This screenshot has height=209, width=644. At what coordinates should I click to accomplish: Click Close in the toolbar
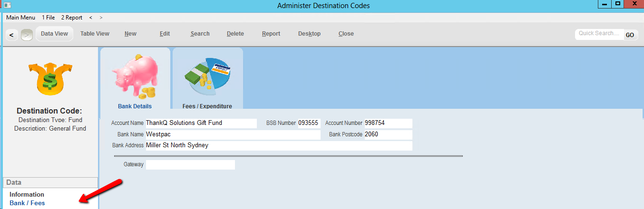[346, 34]
